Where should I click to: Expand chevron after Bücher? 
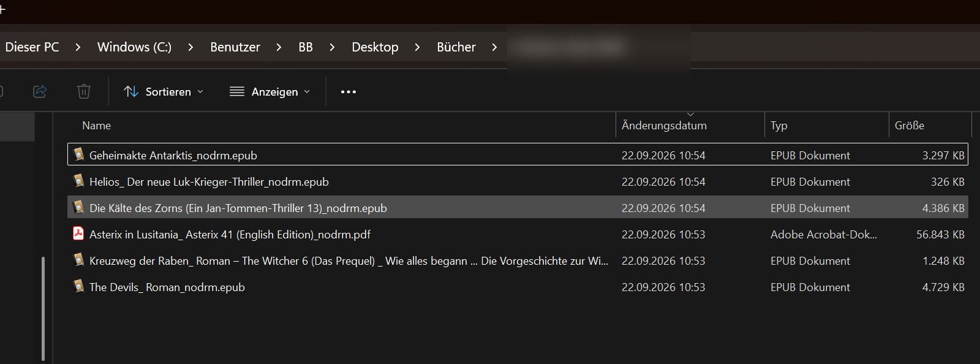pyautogui.click(x=494, y=47)
